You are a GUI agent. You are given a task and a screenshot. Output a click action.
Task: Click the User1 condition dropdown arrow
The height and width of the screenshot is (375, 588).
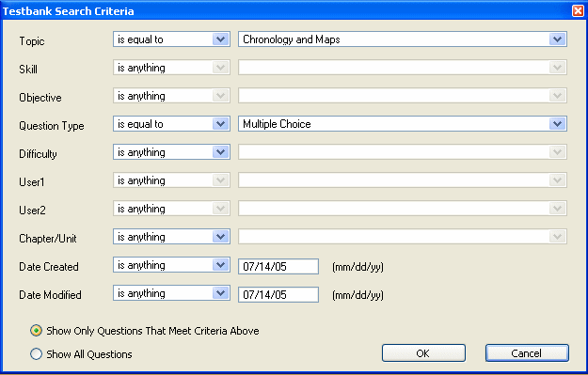click(221, 180)
